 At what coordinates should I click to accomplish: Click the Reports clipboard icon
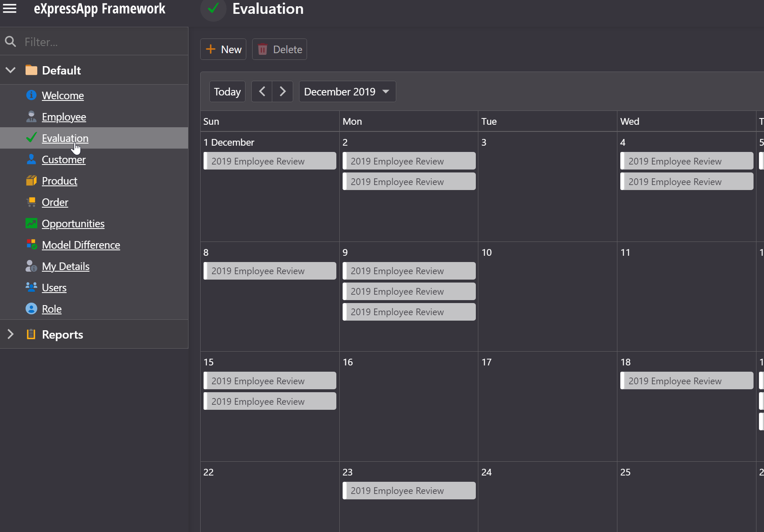pyautogui.click(x=31, y=334)
